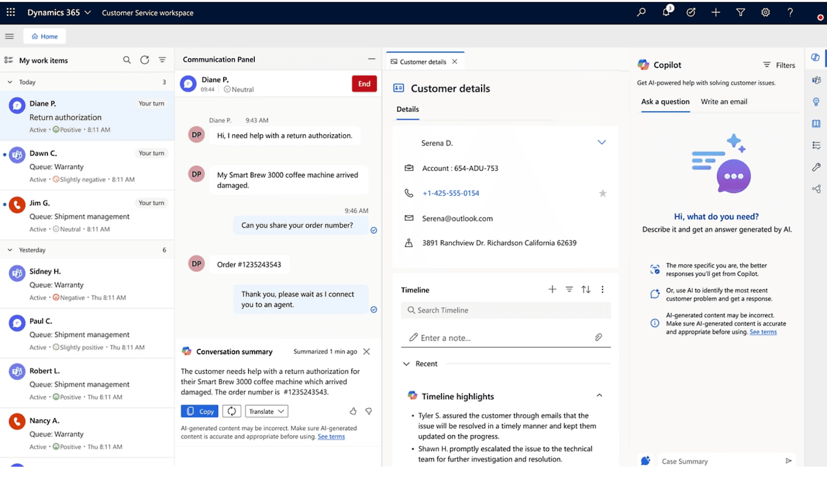Viewport: 827px width, 504px height.
Task: Open notifications bell icon
Action: point(666,12)
